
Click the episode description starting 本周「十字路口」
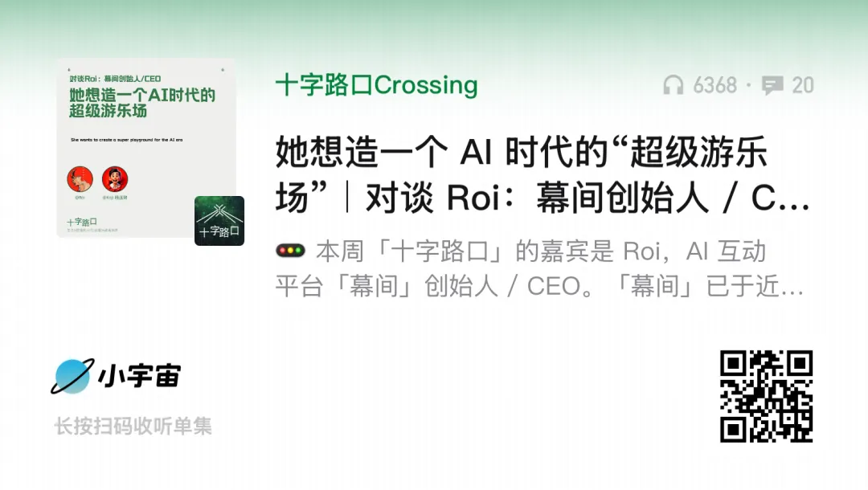point(540,269)
